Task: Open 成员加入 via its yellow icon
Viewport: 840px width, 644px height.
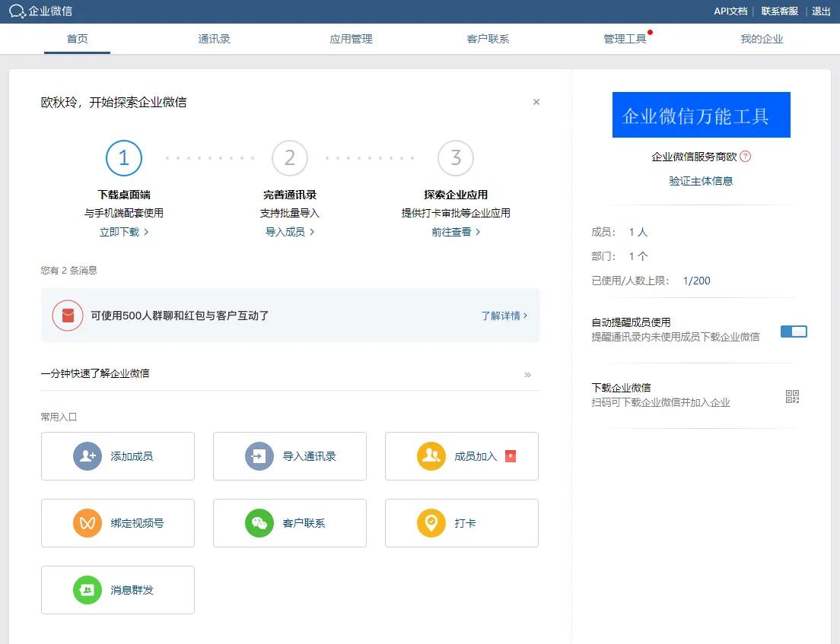Action: (431, 455)
